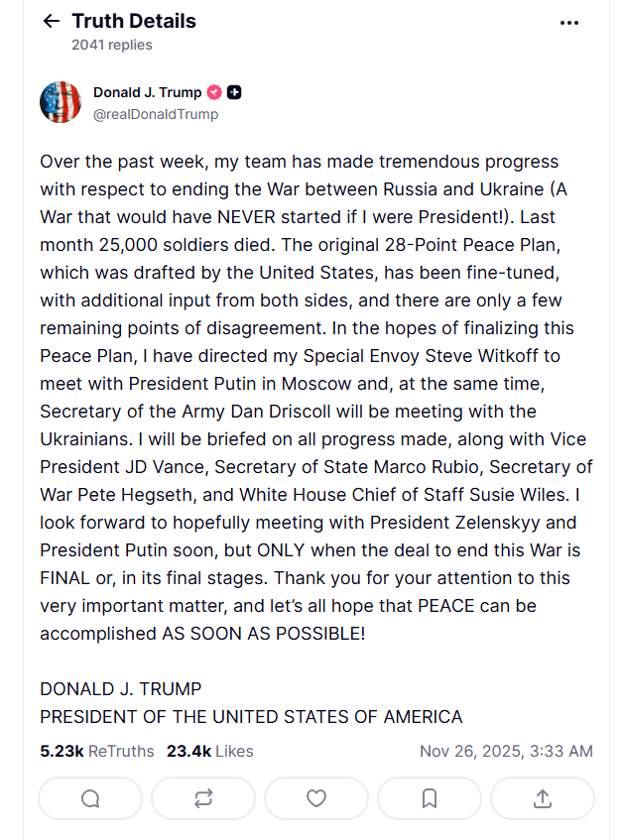Click the Nov 26, 2025 timestamp

[506, 751]
